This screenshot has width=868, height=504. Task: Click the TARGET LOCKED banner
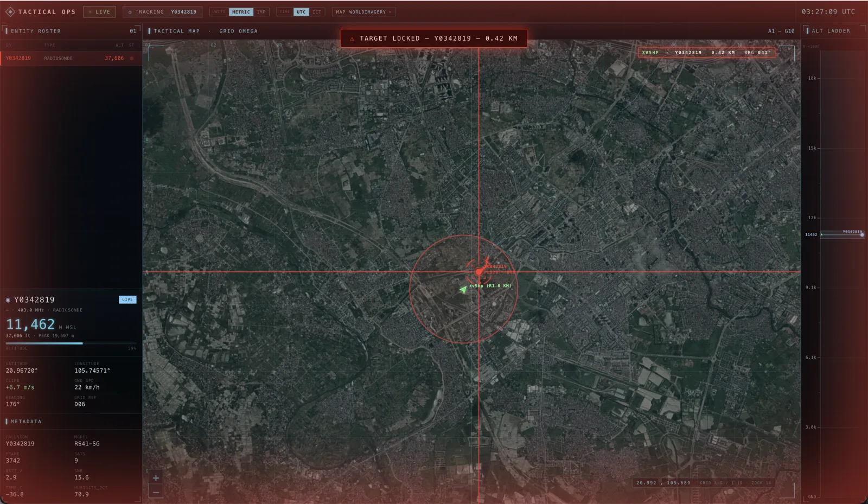click(434, 39)
